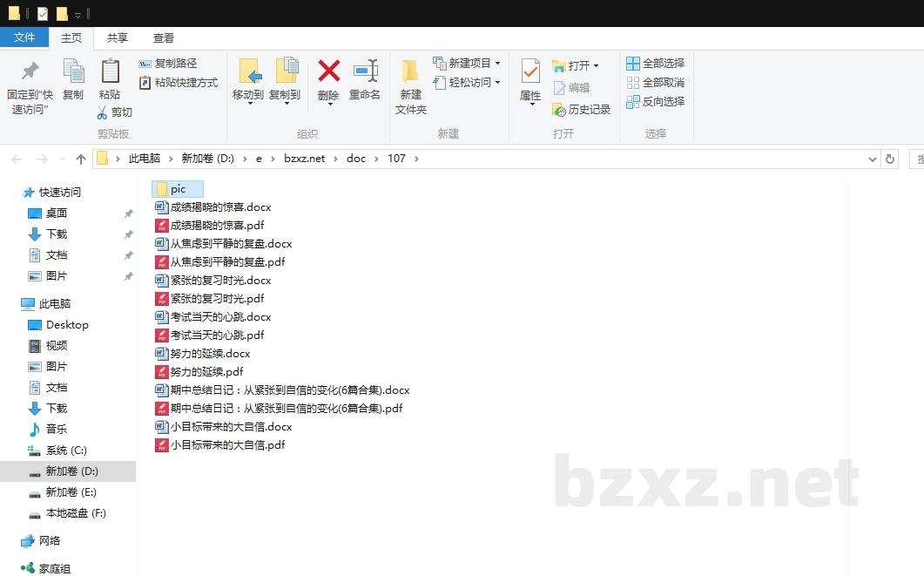Switch to the Share (共享) tab
Viewport: 924px width, 576px height.
118,37
